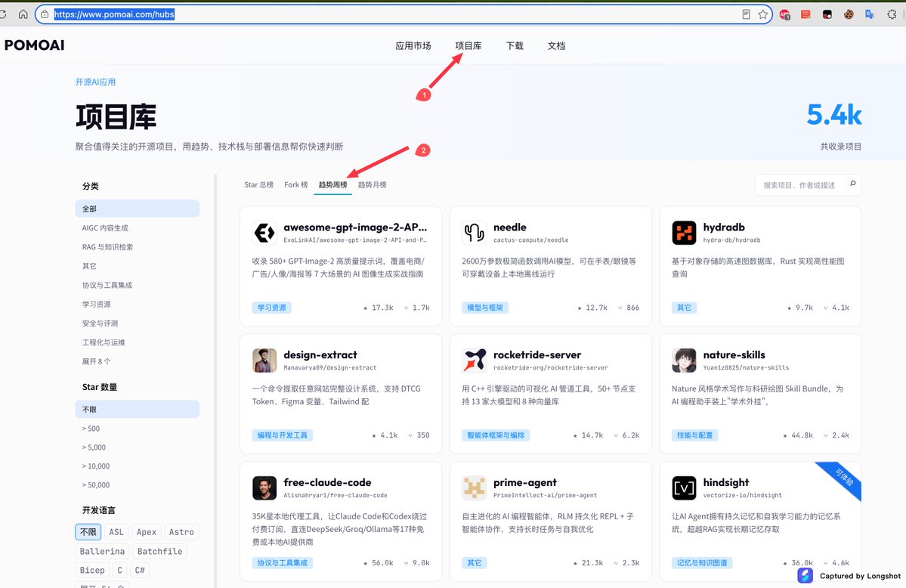Image resolution: width=906 pixels, height=588 pixels.
Task: Filter Star count to > 5,000
Action: [x=94, y=447]
